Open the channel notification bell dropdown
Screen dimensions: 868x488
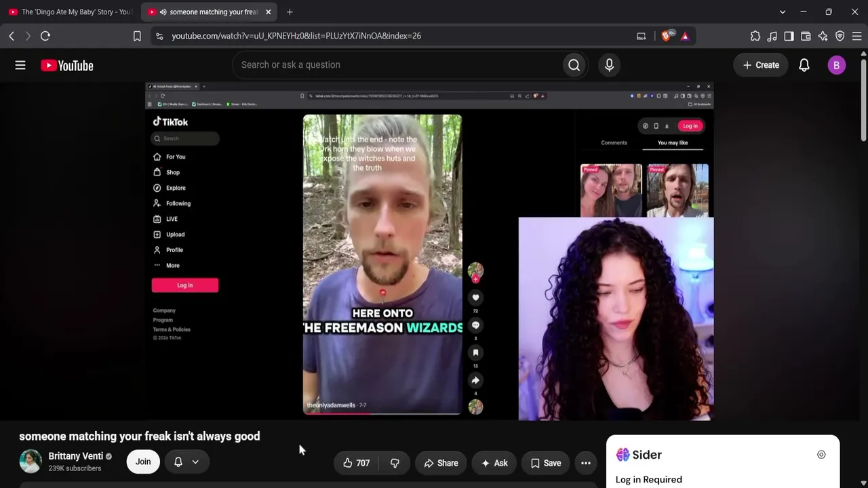[x=186, y=462]
